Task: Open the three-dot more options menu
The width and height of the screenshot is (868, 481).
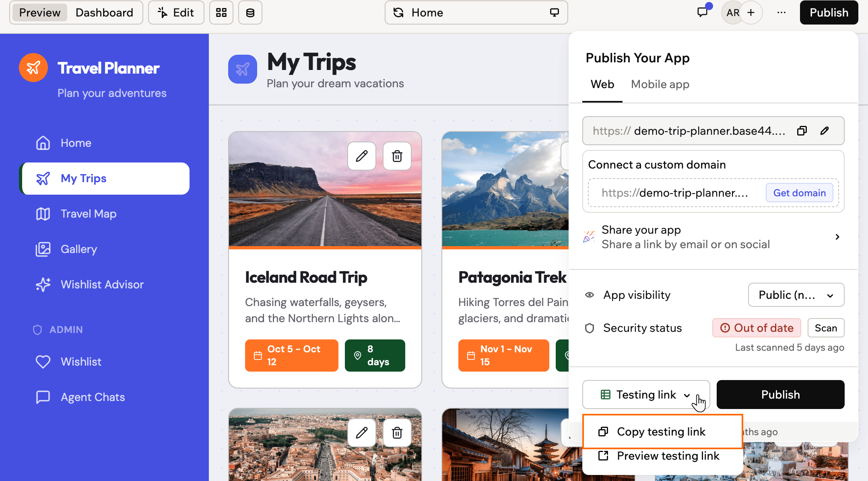Action: 781,12
